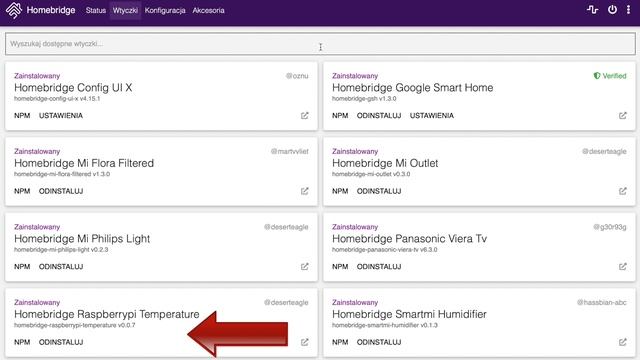Go to Konfiguracja page
Image resolution: width=640 pixels, height=360 pixels.
(165, 11)
